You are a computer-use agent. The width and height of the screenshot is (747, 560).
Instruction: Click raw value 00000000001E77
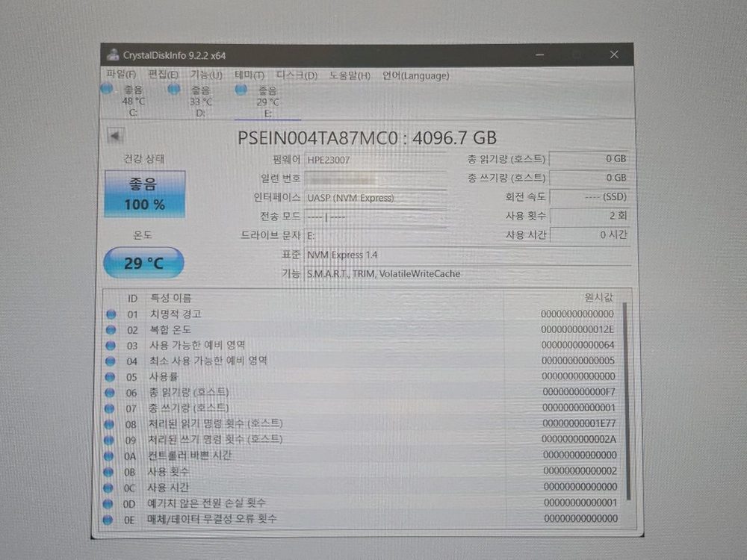click(x=580, y=423)
